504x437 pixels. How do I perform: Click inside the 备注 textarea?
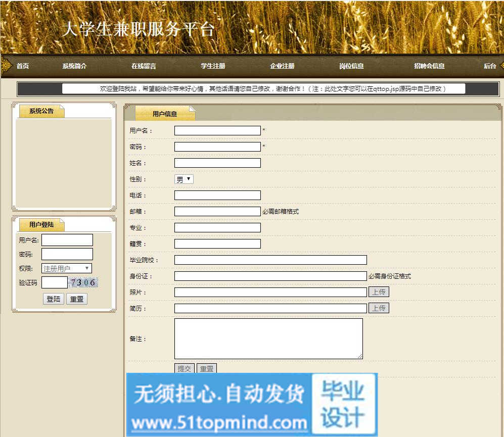(268, 338)
